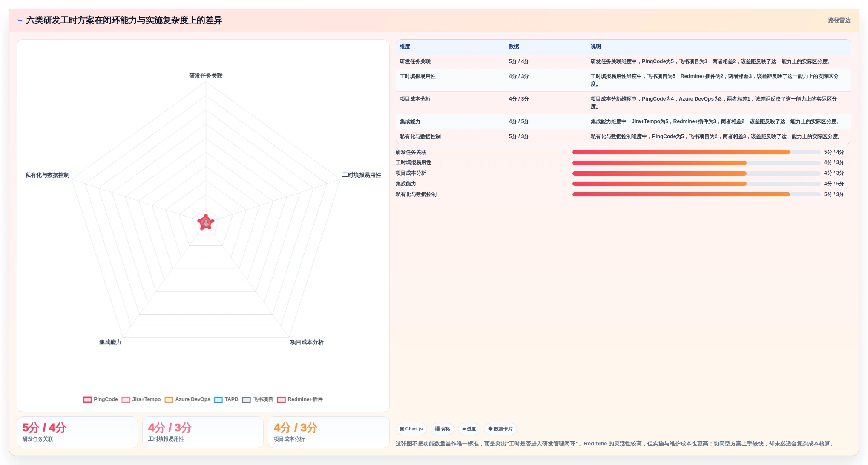
Task: Click the radar axis label 项目成本分析
Action: click(x=307, y=342)
